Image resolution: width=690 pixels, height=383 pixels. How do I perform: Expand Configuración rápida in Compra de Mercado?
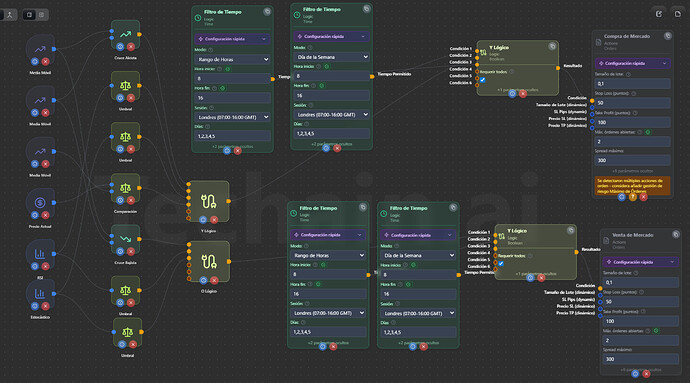tap(633, 63)
